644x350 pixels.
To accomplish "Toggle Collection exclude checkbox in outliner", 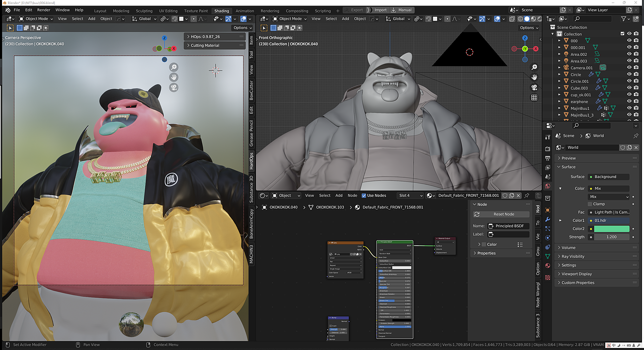I will click(622, 34).
